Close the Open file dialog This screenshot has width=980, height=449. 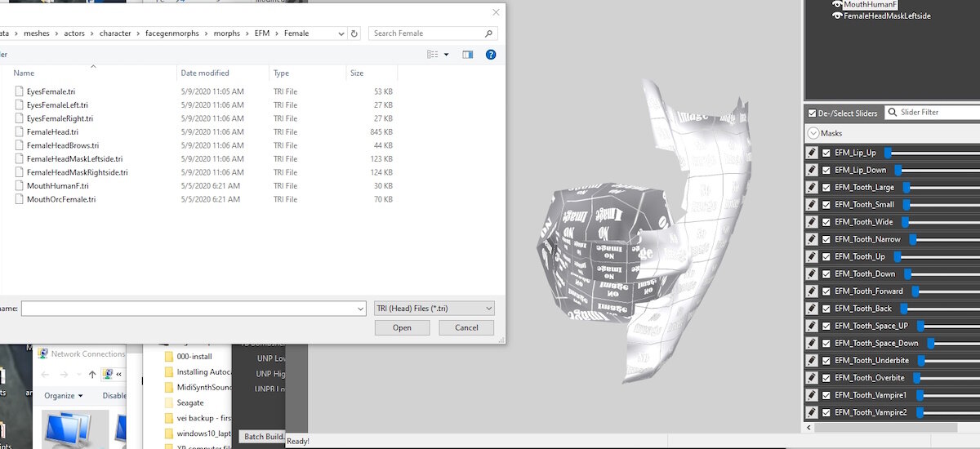[496, 12]
